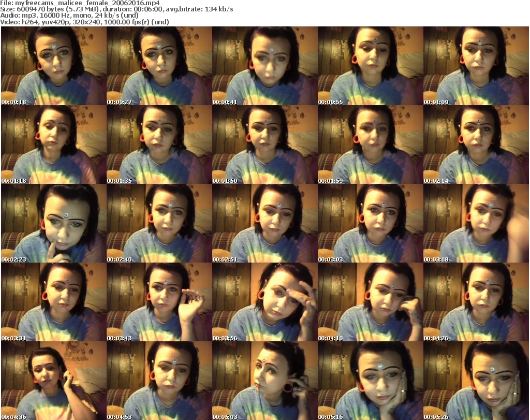The height and width of the screenshot is (420, 530).
Task: Choose the thumbnail at 00:03:31
Action: pyautogui.click(x=54, y=302)
